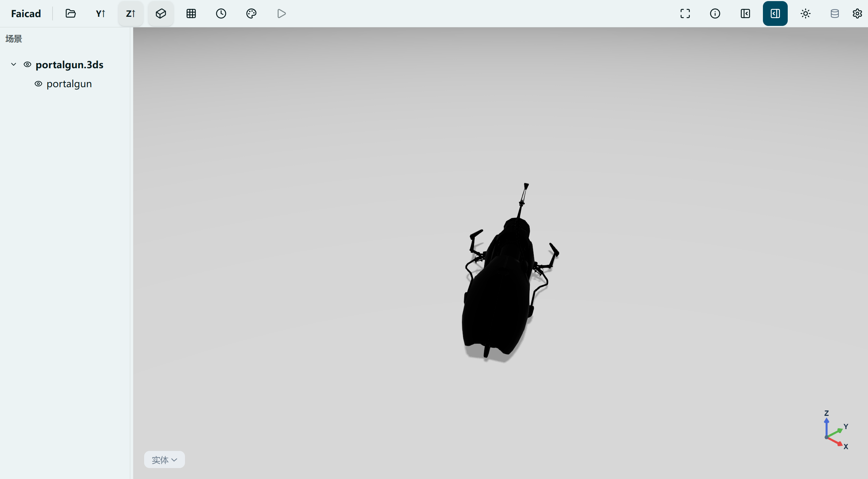Hide the portalgun.3ds file visibility
The width and height of the screenshot is (868, 479).
[x=27, y=65]
